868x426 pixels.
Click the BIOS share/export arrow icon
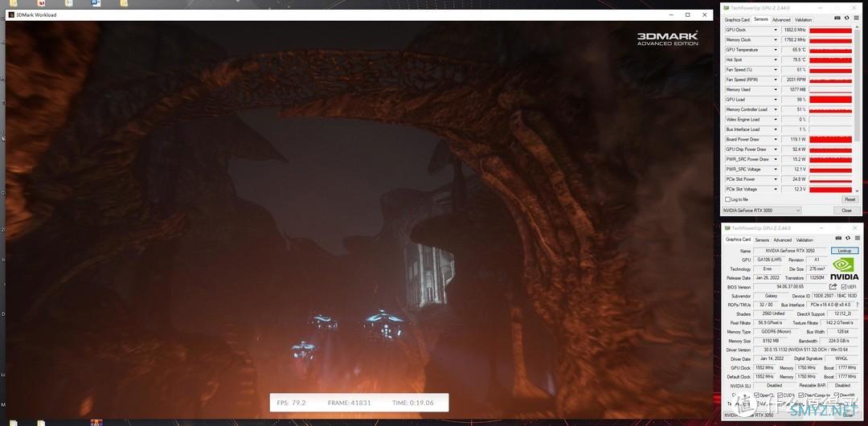(833, 286)
